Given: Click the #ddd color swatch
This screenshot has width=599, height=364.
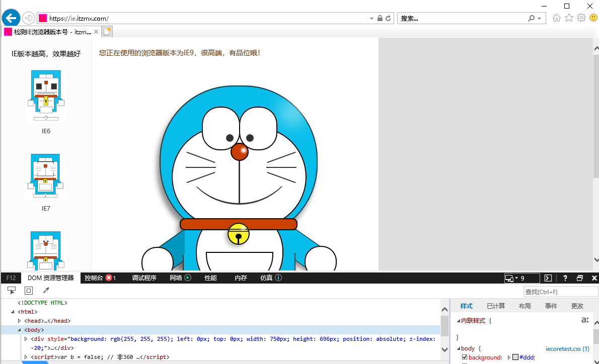Looking at the screenshot, I should click(x=515, y=357).
